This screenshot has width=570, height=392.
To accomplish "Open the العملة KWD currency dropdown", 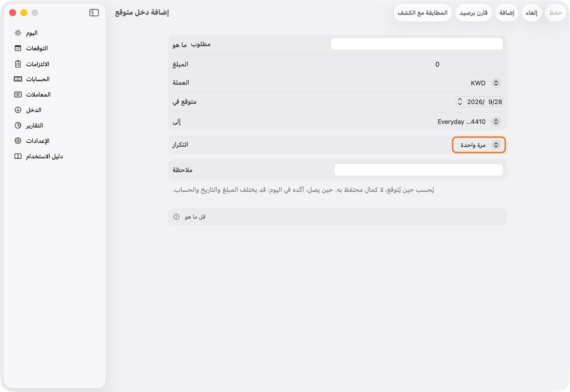I will [485, 83].
